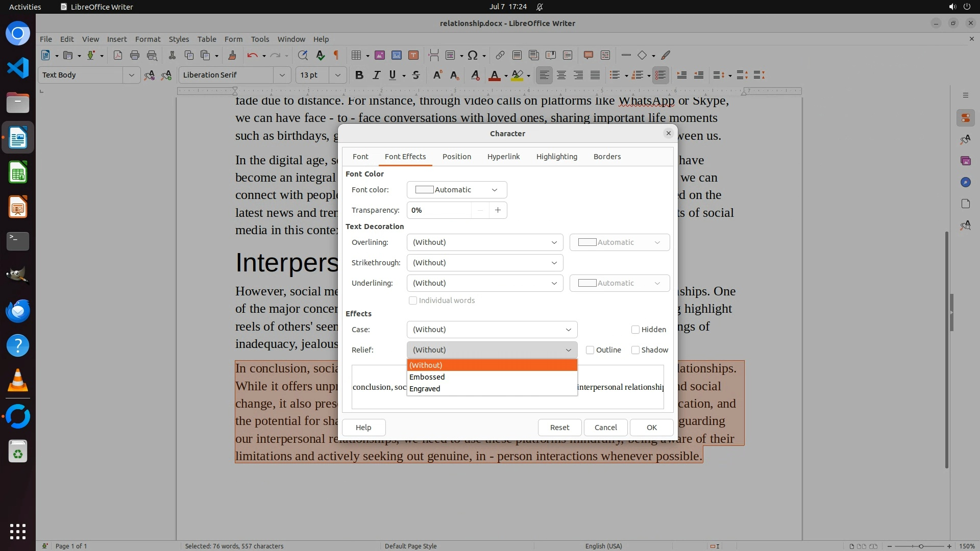
Task: Open the sidebar Navigator compass icon
Action: click(965, 182)
